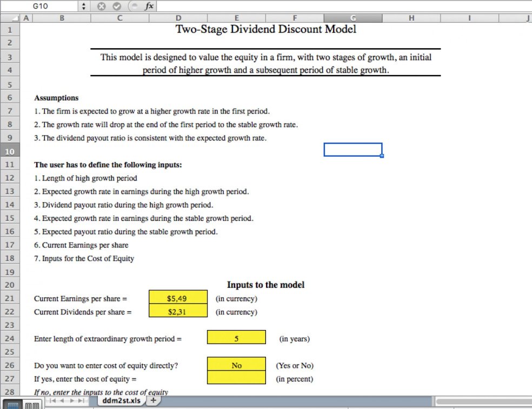Viewport: 532px width, 409px height.
Task: Select the No cell for cost of equity
Action: click(x=236, y=365)
